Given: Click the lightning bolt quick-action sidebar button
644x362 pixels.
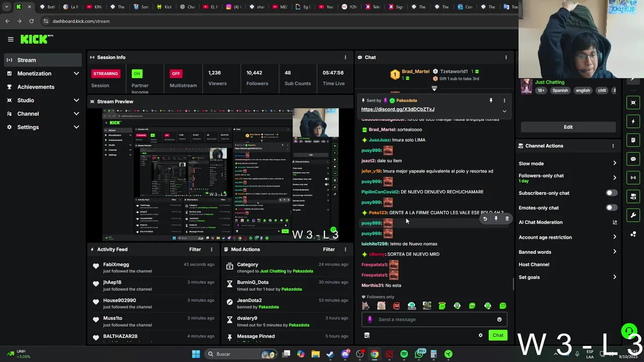Looking at the screenshot, I should [633, 121].
